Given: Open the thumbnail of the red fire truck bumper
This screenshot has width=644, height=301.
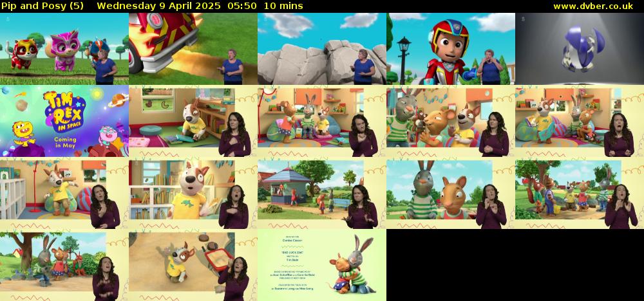Looking at the screenshot, I should 193,49.
